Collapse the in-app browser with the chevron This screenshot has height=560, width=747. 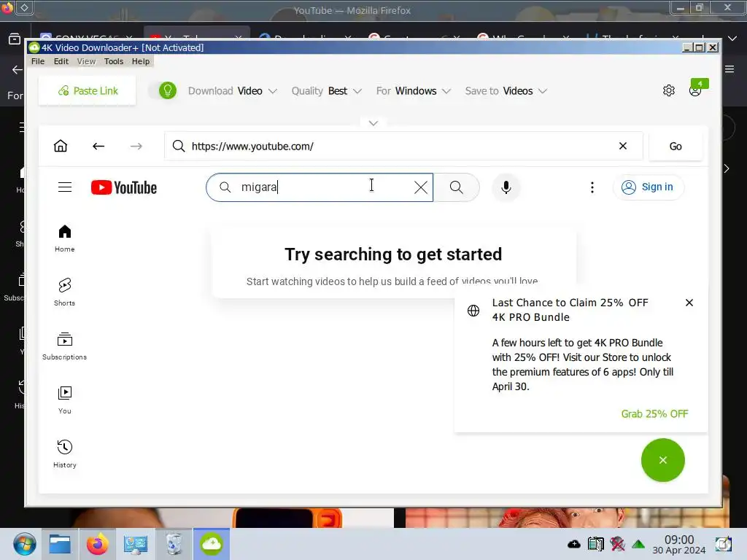pos(373,123)
